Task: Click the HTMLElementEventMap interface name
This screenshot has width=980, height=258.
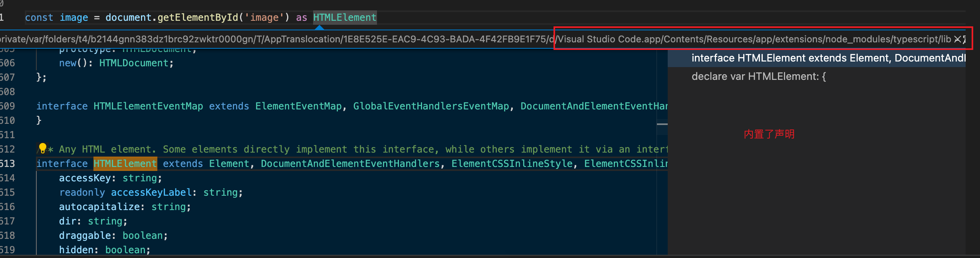Action: [148, 106]
